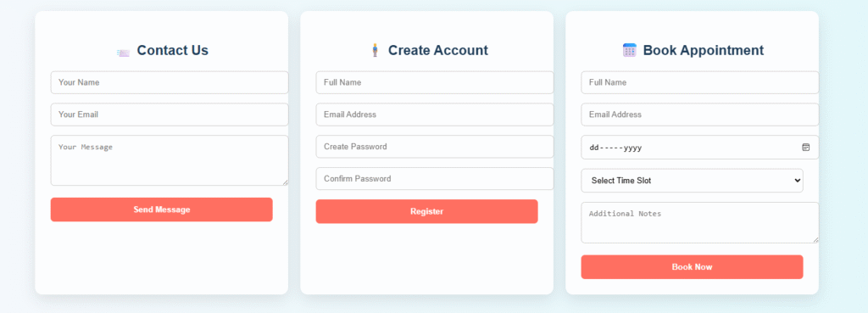This screenshot has width=868, height=313.
Task: Click the person icon beside Create Account
Action: (375, 50)
